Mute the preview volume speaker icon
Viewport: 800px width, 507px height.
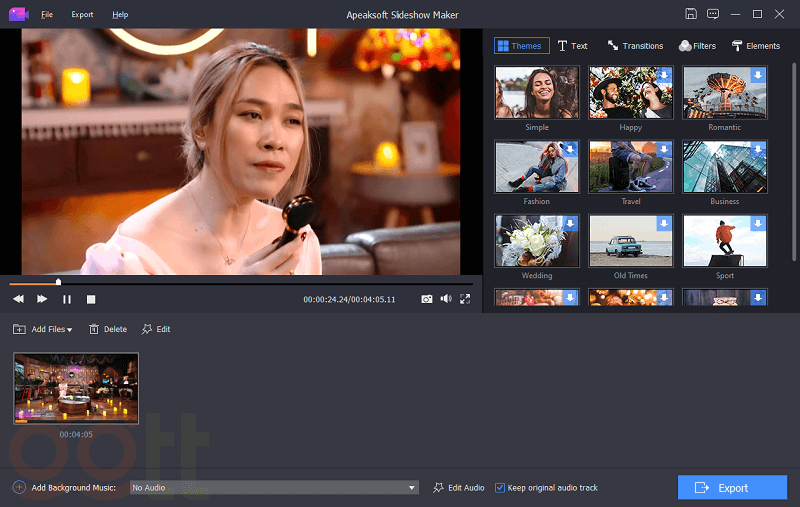pos(446,299)
